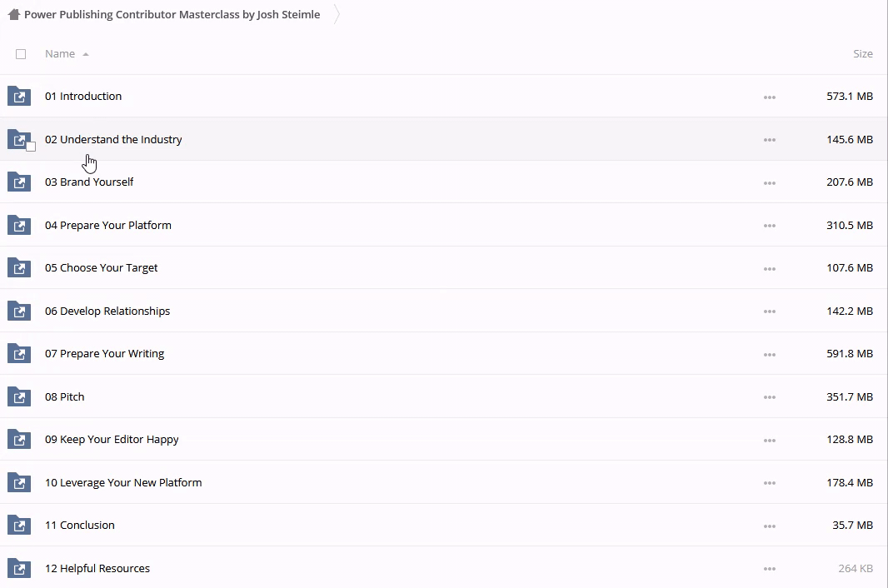Open the 06 Develop Relationships folder
The height and width of the screenshot is (588, 888).
pos(107,311)
